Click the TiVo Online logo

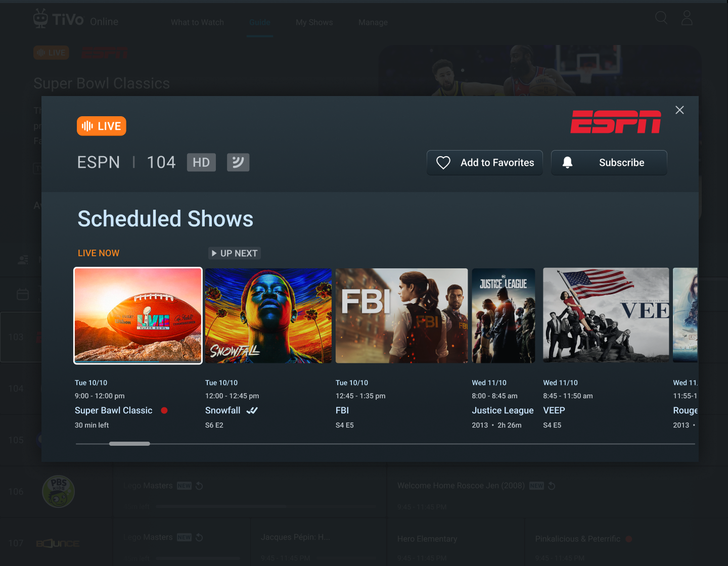pyautogui.click(x=76, y=20)
